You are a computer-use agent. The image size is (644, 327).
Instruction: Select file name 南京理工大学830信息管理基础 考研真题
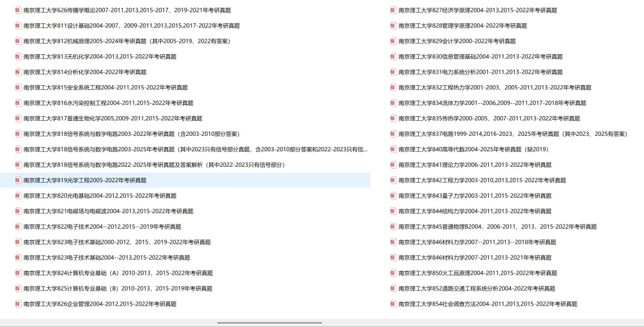[481, 56]
